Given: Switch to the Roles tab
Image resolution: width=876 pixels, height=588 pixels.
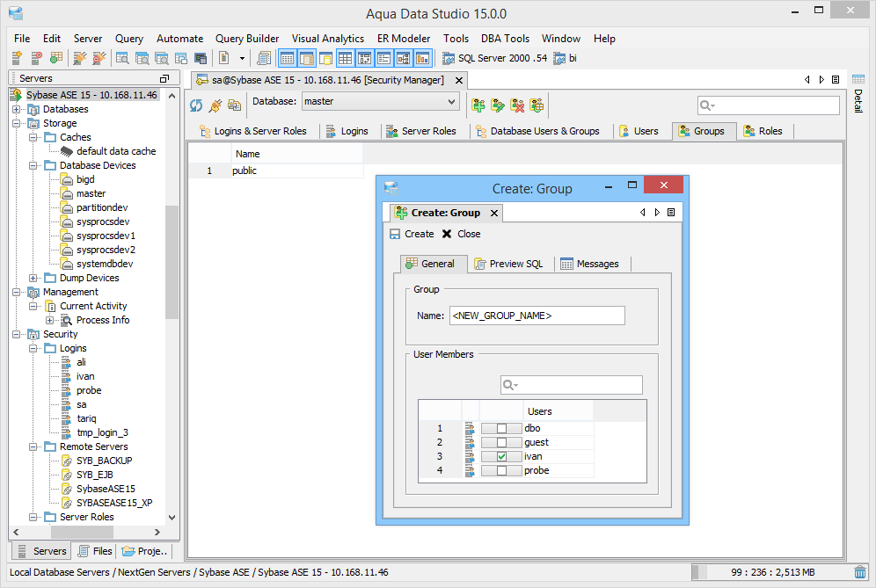Looking at the screenshot, I should [x=763, y=131].
